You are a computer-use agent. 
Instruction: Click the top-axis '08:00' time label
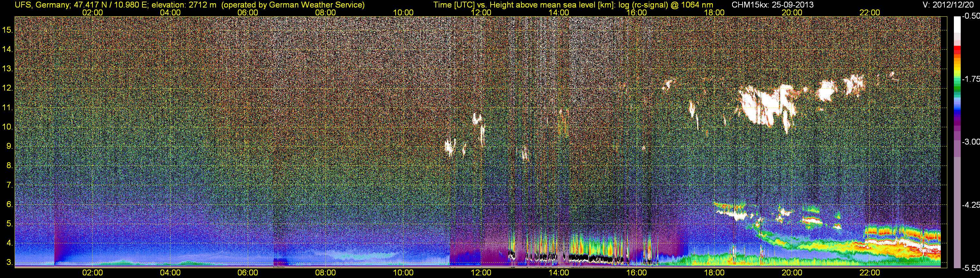pyautogui.click(x=326, y=12)
